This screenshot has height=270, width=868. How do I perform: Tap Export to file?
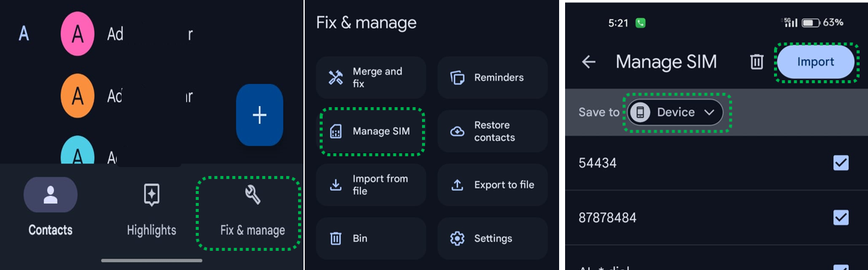492,185
